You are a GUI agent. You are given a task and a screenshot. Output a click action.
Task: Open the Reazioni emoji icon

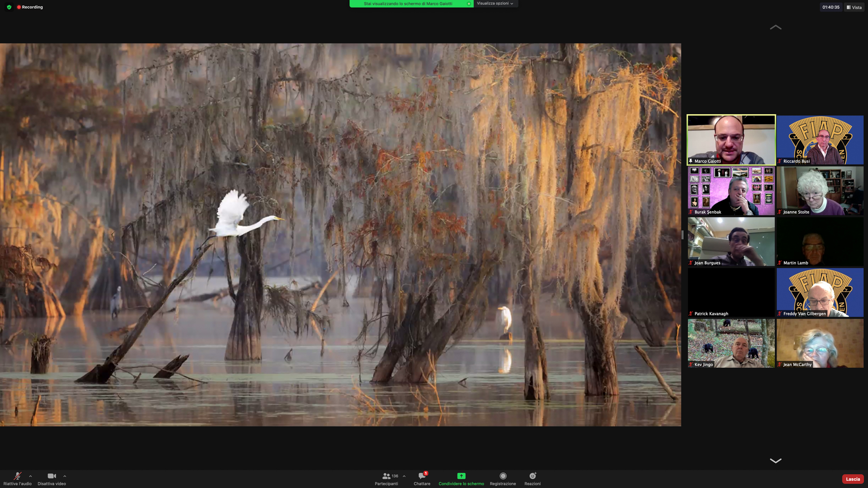[533, 476]
